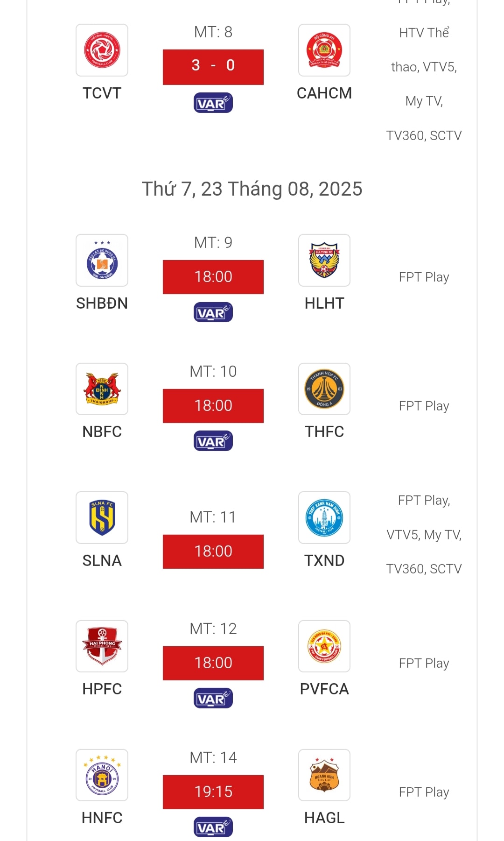Screen dimensions: 504x841
Task: Click the VAR badge under HPFC match
Action: (x=213, y=699)
